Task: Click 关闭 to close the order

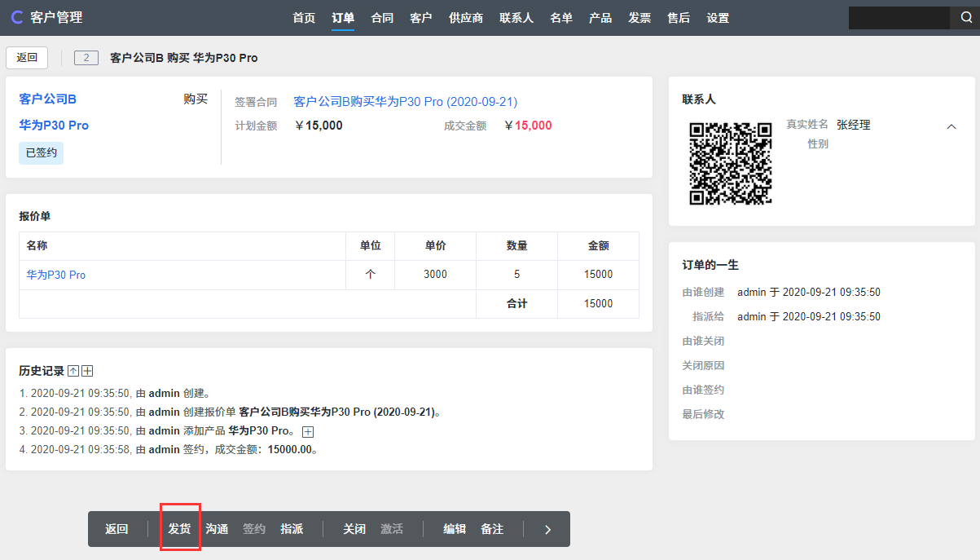Action: point(354,529)
